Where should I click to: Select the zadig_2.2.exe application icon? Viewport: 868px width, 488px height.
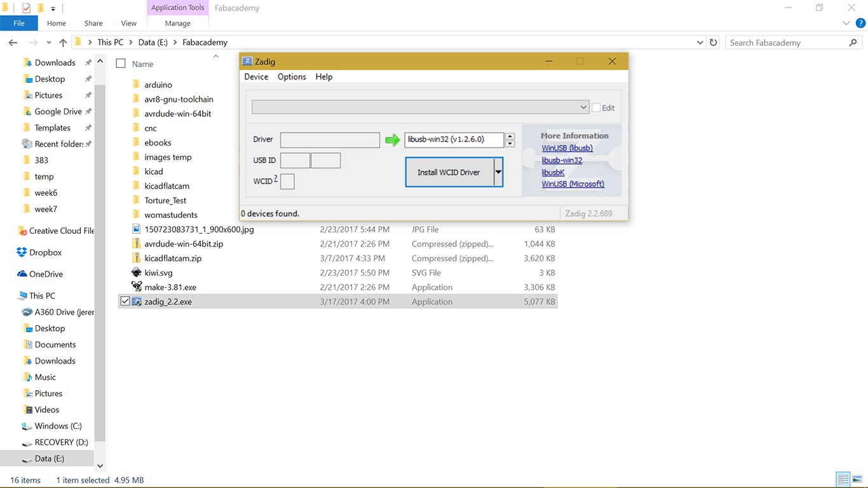pyautogui.click(x=136, y=302)
